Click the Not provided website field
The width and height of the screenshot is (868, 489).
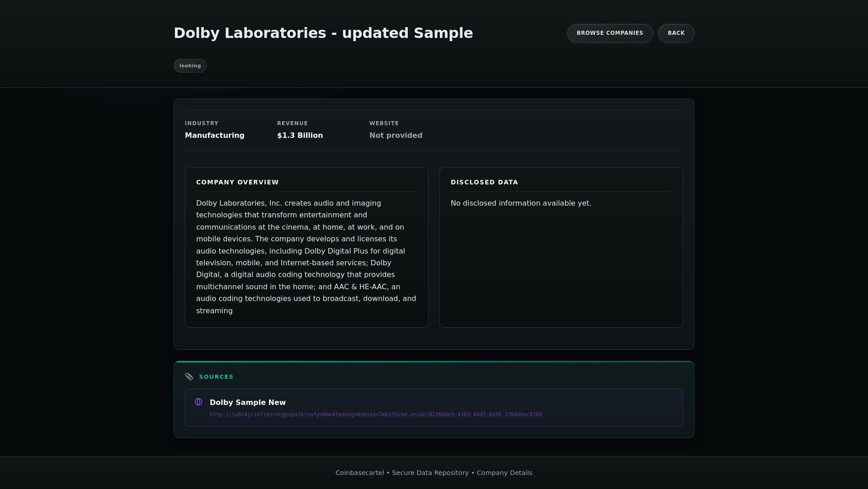[x=396, y=136]
